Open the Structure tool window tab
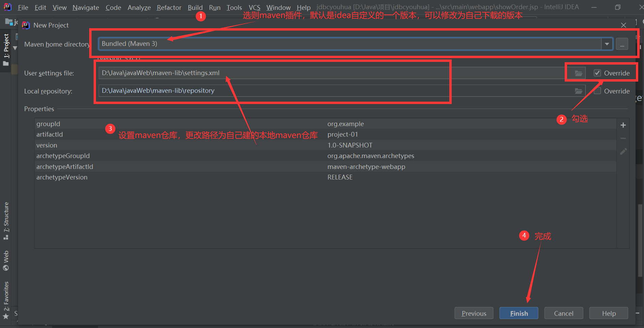Image resolution: width=644 pixels, height=328 pixels. coord(6,221)
